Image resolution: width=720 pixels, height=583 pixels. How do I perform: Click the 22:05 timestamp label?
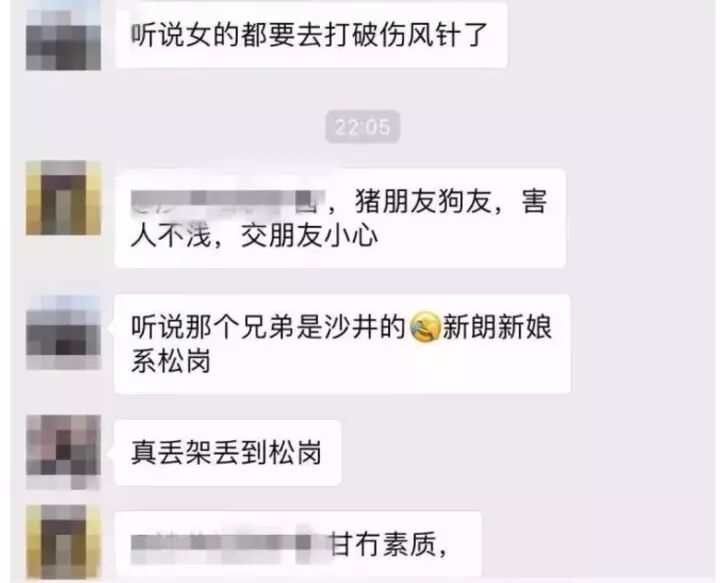(363, 127)
